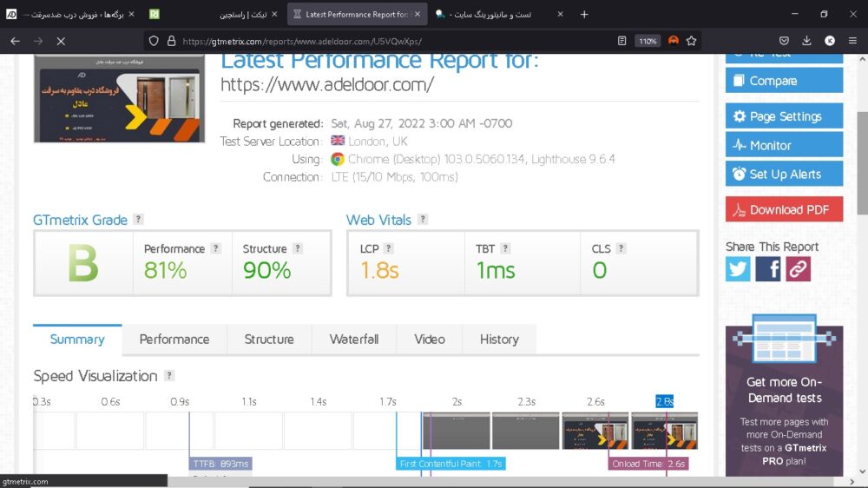868x488 pixels.
Task: Share report via Twitter icon
Action: click(x=738, y=269)
